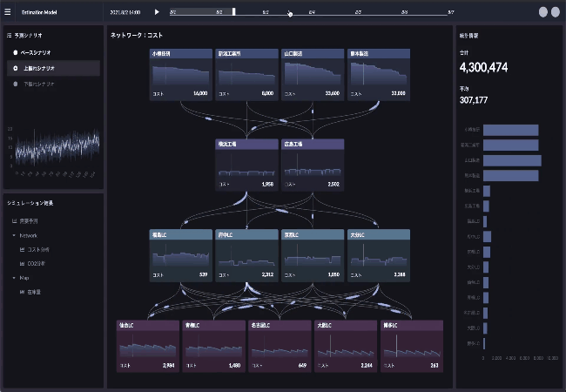Click the chart icon next to CO2分析
566x392 pixels.
[x=21, y=263]
